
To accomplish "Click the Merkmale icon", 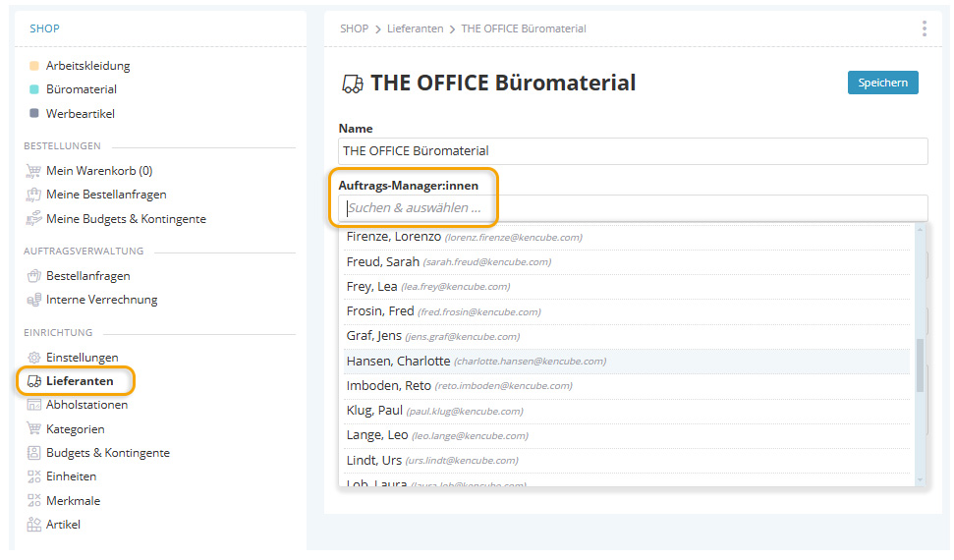I will (34, 500).
